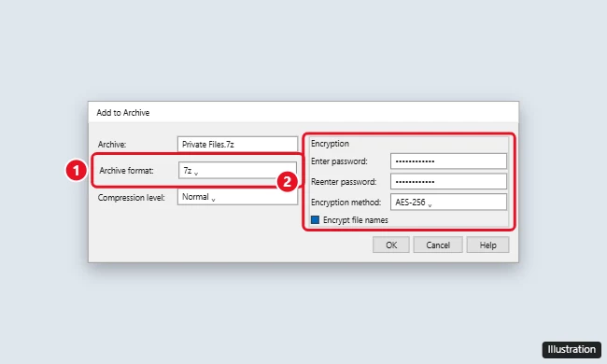
Task: Click the 'Encryption method:' label
Action: click(x=346, y=203)
